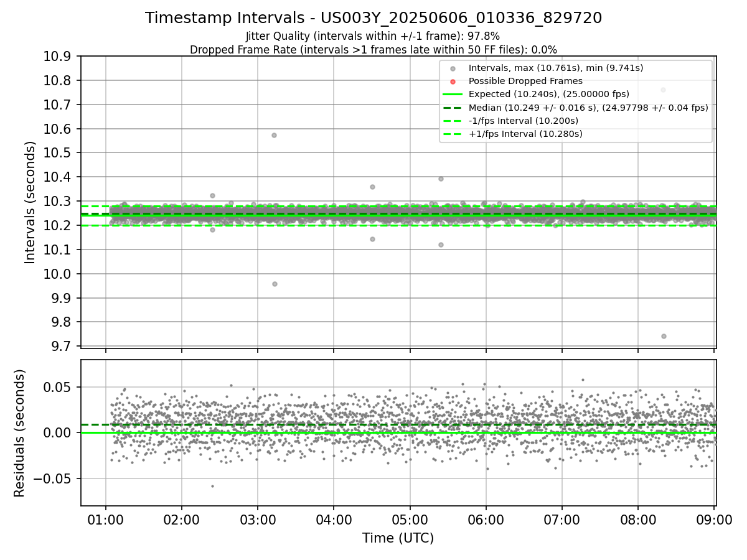Click the 02:00 x-axis tick label

[181, 519]
